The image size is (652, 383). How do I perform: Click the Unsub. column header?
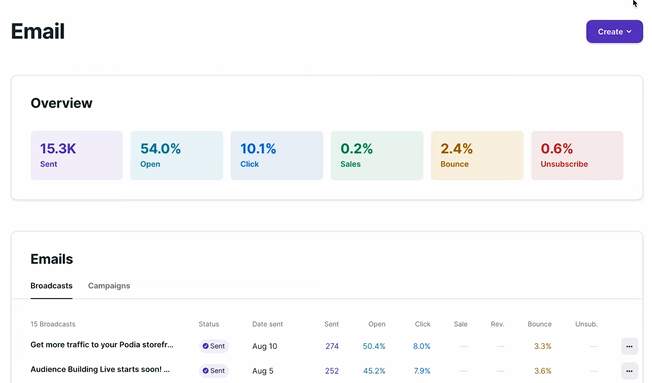(x=586, y=324)
